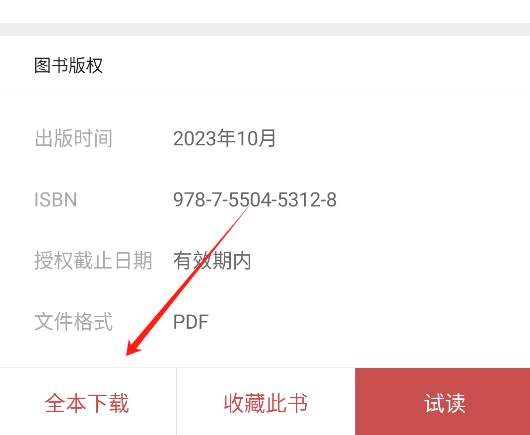Screen dimensions: 530x435
Task: Click the divider line below the 图书版权 heading
Action: coord(265,95)
